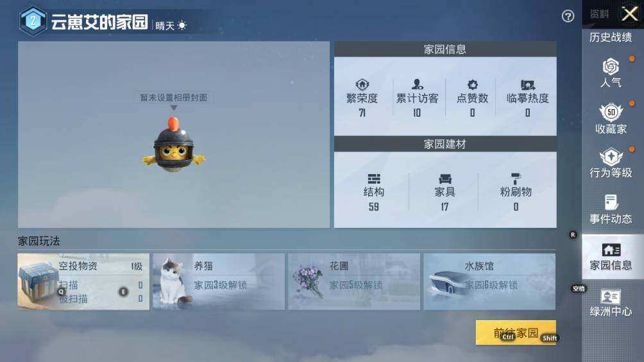Click the 临摹热度 copy popularity icon
Screen dimensions: 644x362
click(527, 85)
